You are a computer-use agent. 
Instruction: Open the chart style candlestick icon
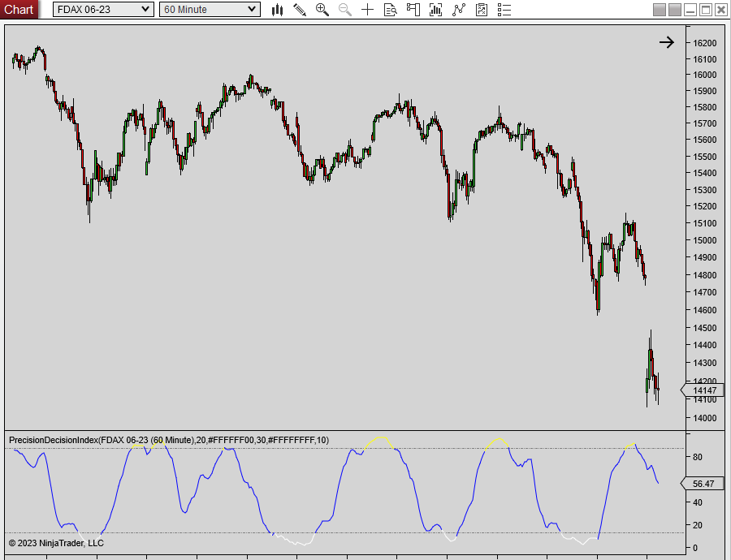pyautogui.click(x=277, y=10)
